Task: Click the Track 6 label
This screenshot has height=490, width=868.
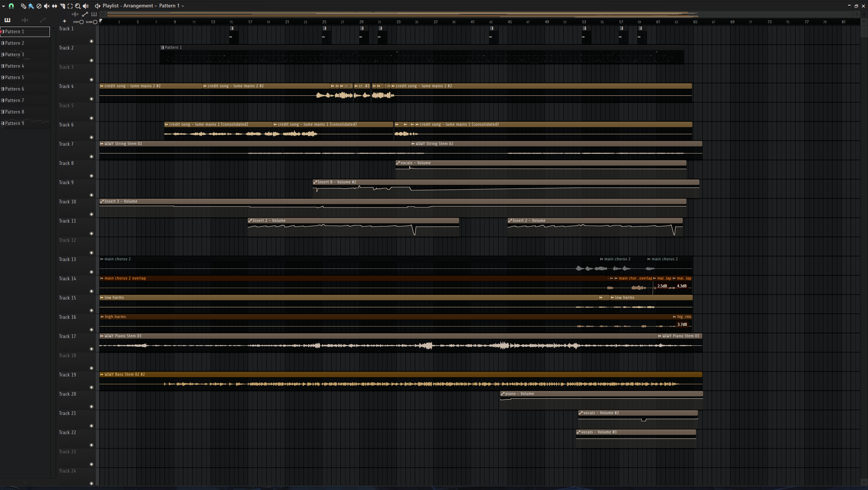Action: pos(66,125)
